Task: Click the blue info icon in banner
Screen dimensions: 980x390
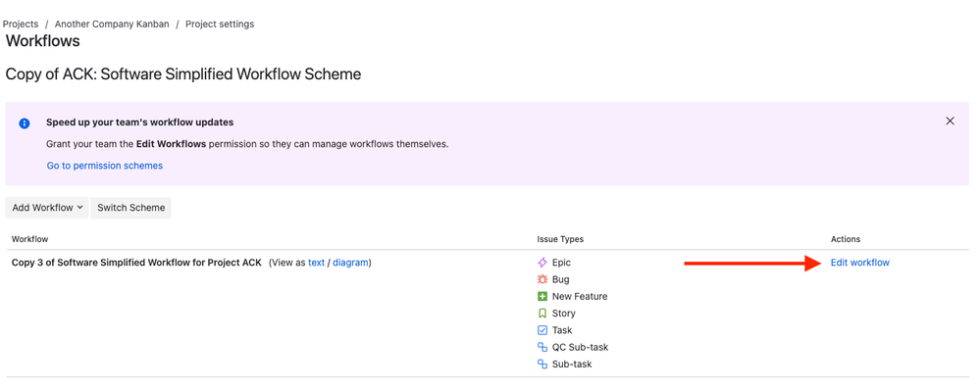Action: click(25, 122)
